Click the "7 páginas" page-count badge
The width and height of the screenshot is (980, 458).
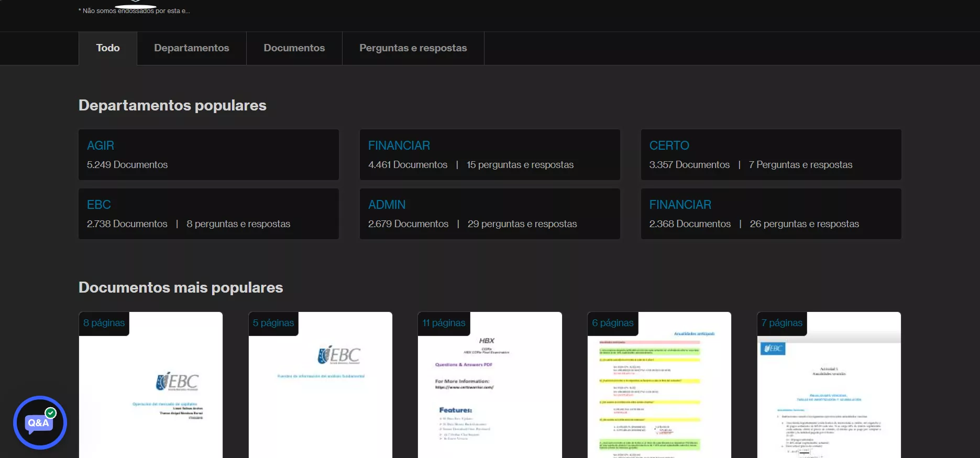click(782, 323)
